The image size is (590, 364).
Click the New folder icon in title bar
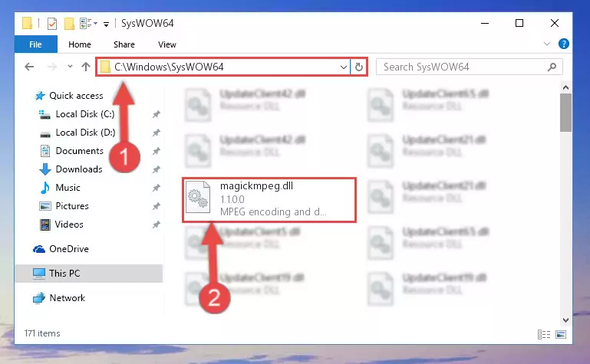(69, 24)
